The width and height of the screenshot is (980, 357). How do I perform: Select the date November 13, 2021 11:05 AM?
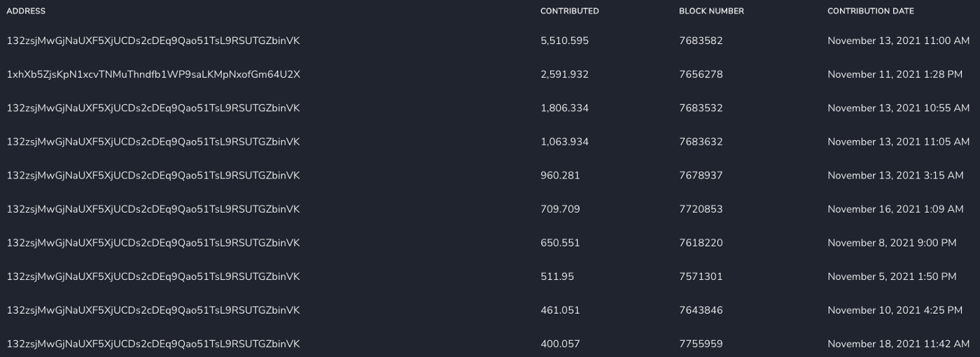pos(898,141)
